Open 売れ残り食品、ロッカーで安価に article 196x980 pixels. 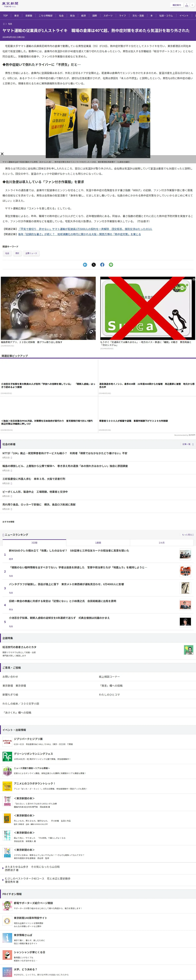(x=39, y=505)
